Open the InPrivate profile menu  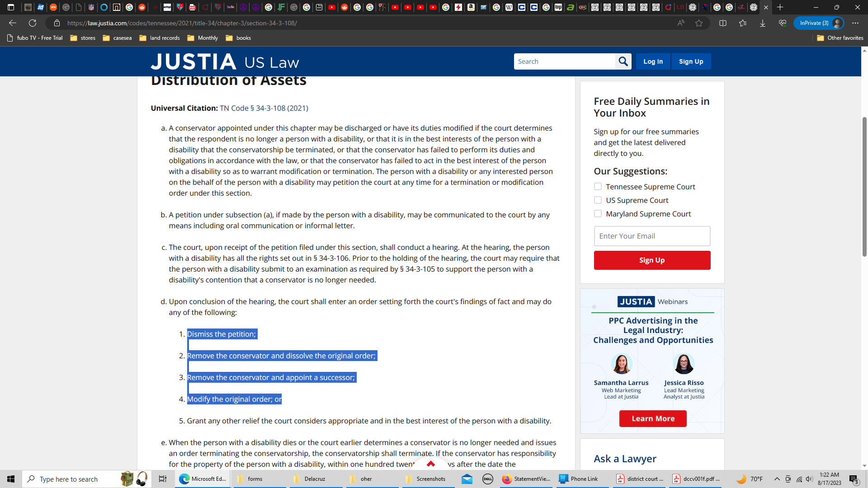819,23
